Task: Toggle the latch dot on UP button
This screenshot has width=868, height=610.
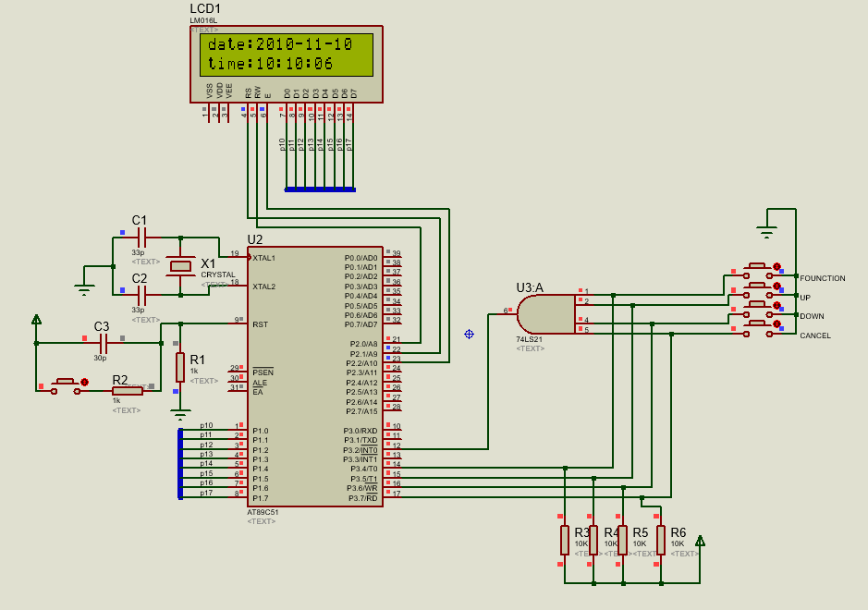Action: tap(776, 287)
